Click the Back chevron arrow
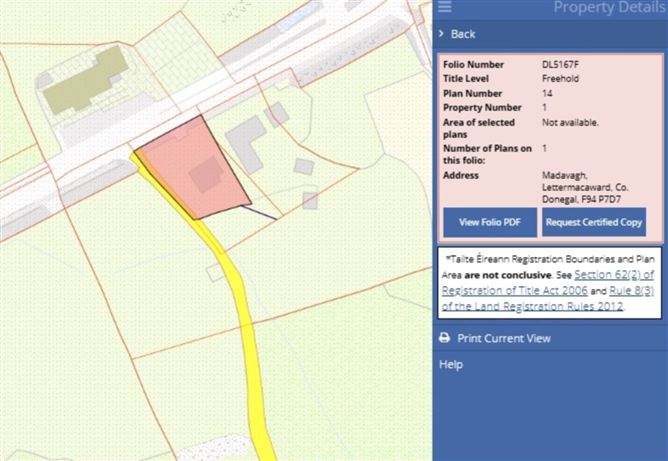This screenshot has width=668, height=461. (441, 34)
